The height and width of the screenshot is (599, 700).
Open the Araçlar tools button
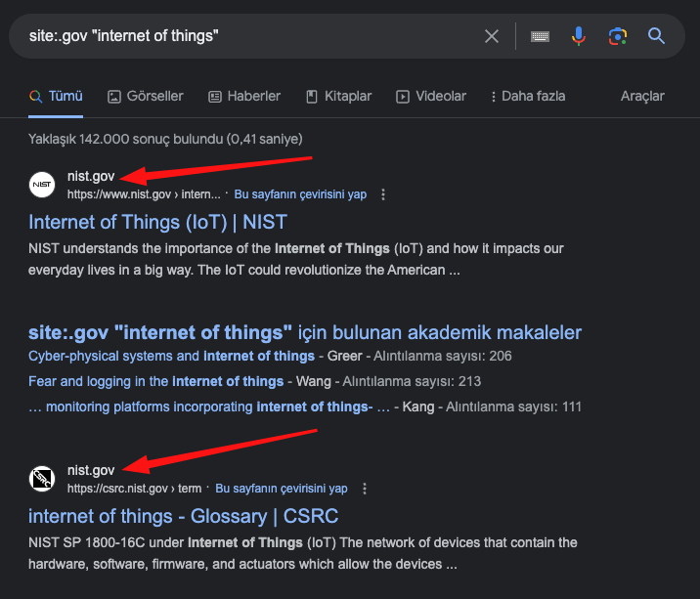coord(642,96)
